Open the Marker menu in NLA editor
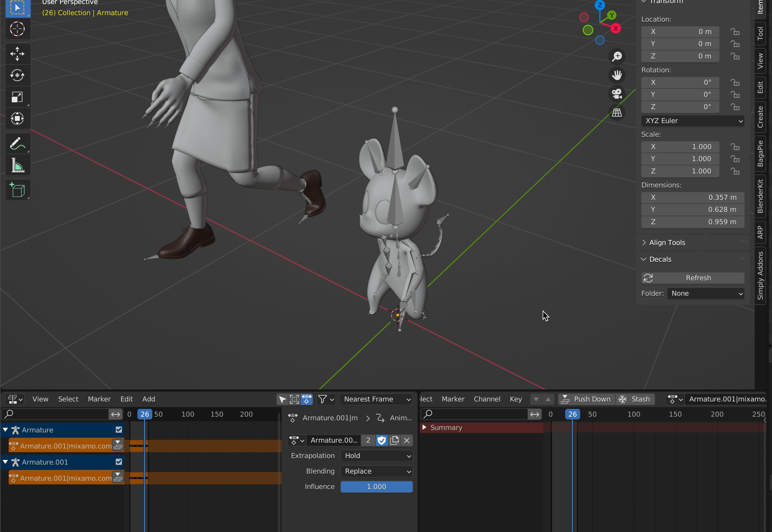The height and width of the screenshot is (532, 772). 99,399
